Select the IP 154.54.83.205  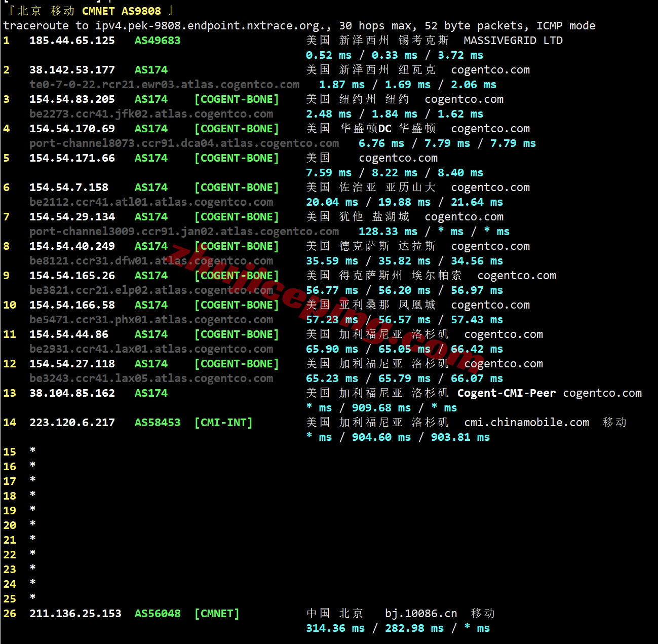point(72,99)
